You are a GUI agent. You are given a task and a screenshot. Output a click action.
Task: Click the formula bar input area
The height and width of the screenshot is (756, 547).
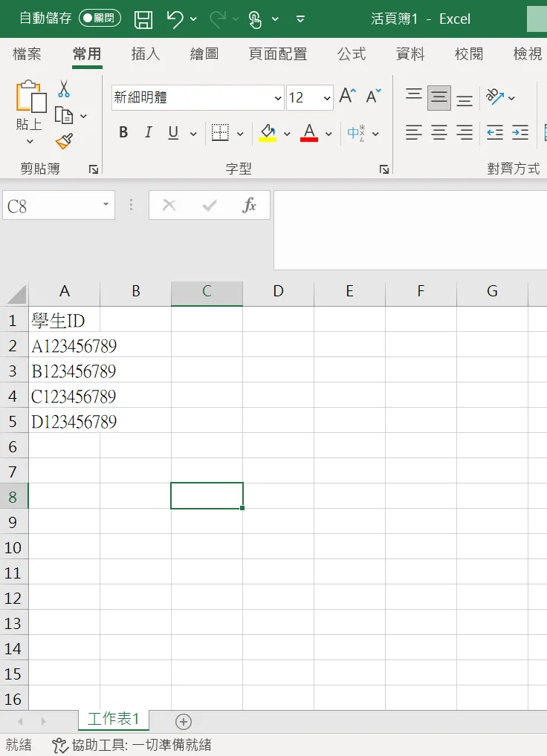tap(410, 230)
